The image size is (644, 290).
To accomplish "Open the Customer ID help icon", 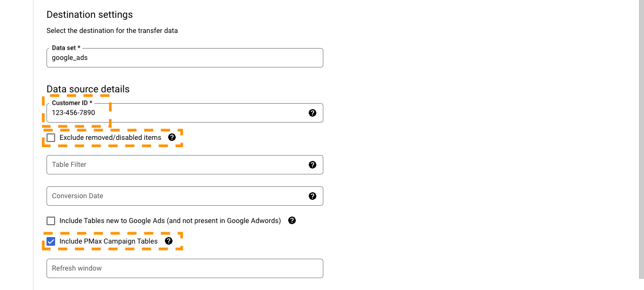I will [312, 113].
